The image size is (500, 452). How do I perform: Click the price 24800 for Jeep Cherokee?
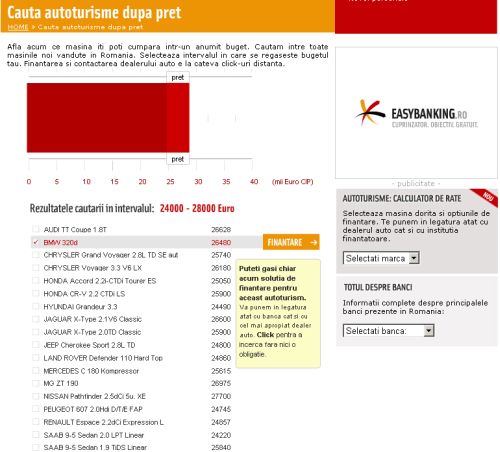click(221, 345)
